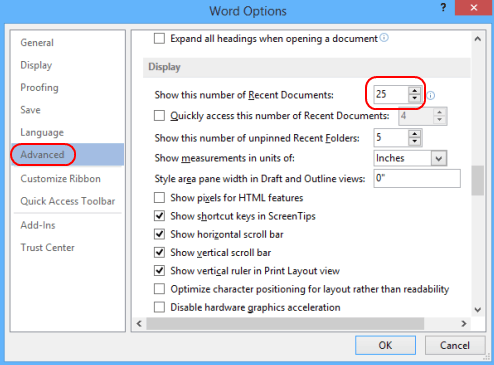This screenshot has height=365, width=494.
Task: Decrease the Recent Documents count with down arrow
Action: pos(414,98)
